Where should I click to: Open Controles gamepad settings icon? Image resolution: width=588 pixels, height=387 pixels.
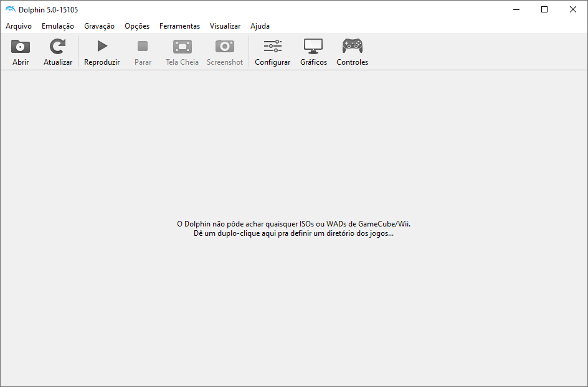(x=352, y=46)
